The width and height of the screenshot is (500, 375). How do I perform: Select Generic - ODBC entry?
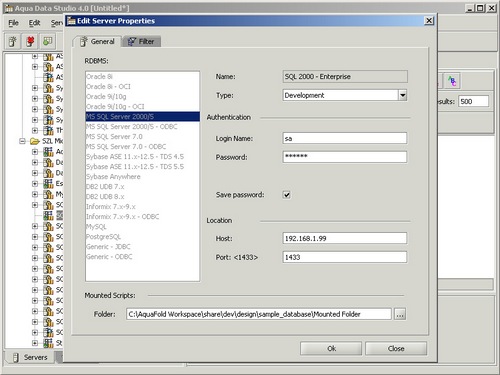point(143,257)
